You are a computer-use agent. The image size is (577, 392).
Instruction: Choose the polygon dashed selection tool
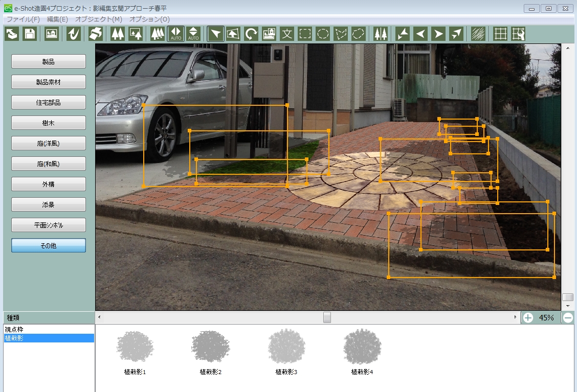click(341, 34)
